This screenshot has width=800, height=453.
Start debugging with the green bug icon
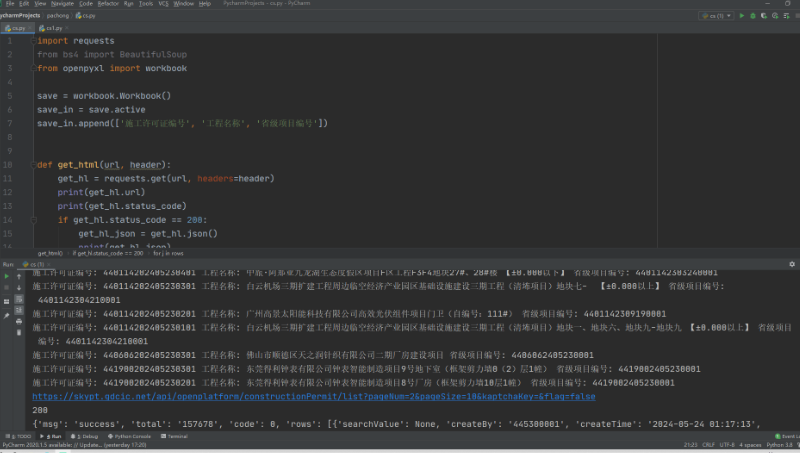click(753, 16)
